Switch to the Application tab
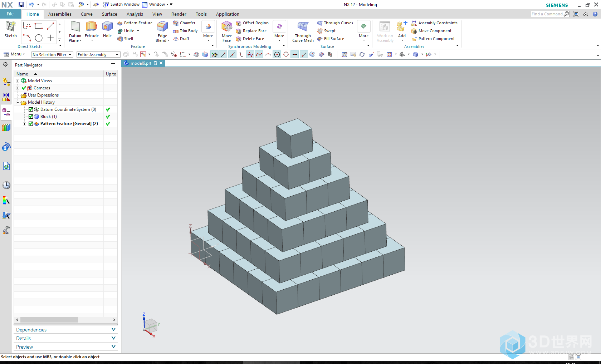Image resolution: width=601 pixels, height=364 pixels. pos(228,14)
